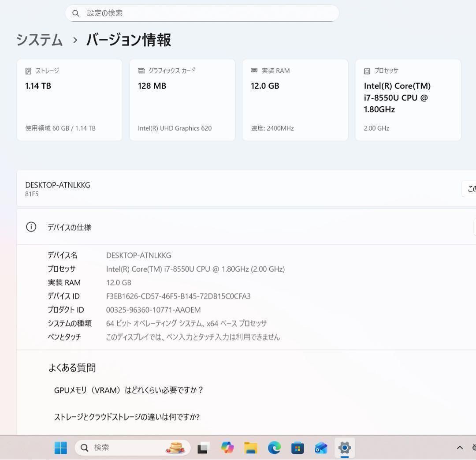The image size is (476, 460).
Task: Click the weather area in the taskbar search box
Action: pos(175,447)
